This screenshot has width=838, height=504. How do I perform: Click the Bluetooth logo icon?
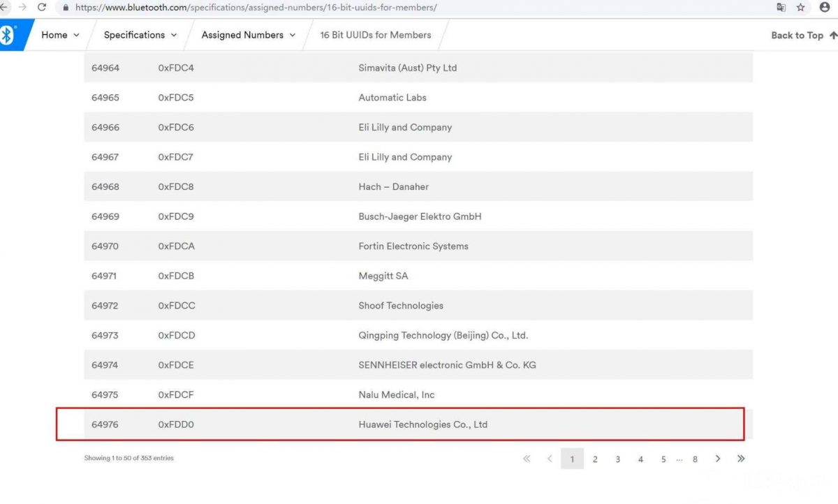tap(8, 35)
